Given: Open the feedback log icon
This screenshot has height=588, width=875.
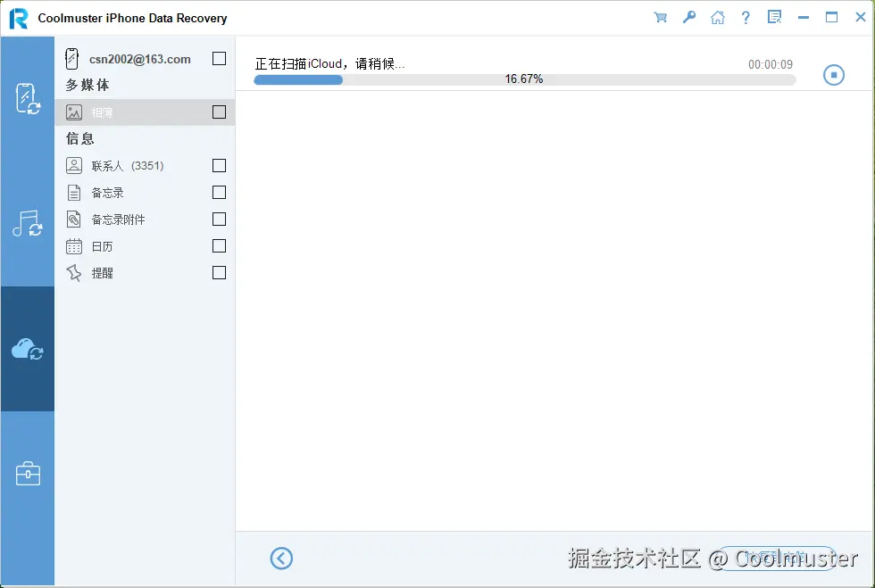Looking at the screenshot, I should [774, 17].
